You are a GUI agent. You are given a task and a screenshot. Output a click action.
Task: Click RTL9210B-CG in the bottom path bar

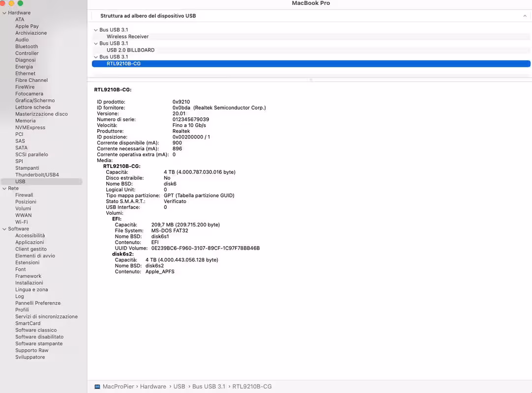pos(252,387)
